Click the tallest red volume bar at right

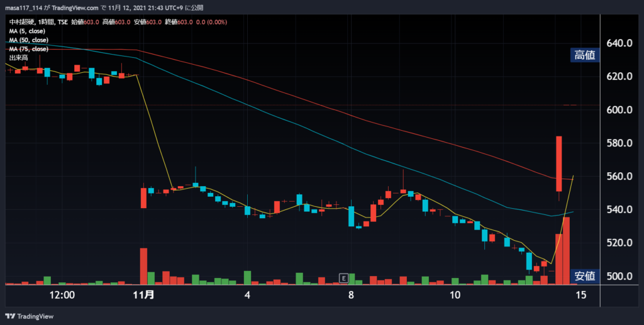(566, 251)
